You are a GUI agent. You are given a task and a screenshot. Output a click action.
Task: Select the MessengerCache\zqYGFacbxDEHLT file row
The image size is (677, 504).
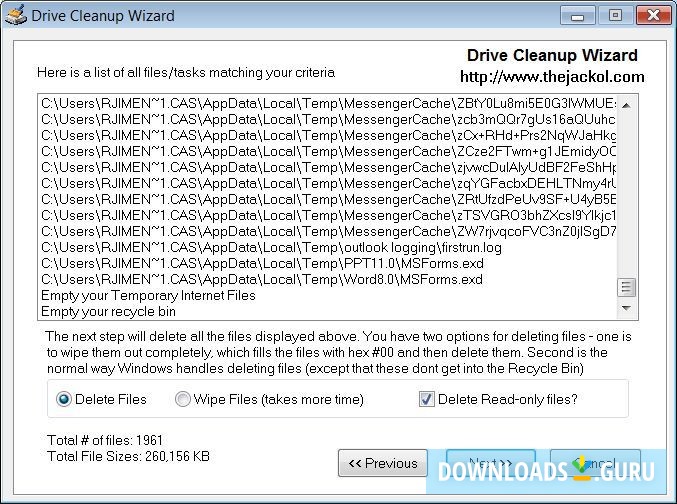[328, 184]
